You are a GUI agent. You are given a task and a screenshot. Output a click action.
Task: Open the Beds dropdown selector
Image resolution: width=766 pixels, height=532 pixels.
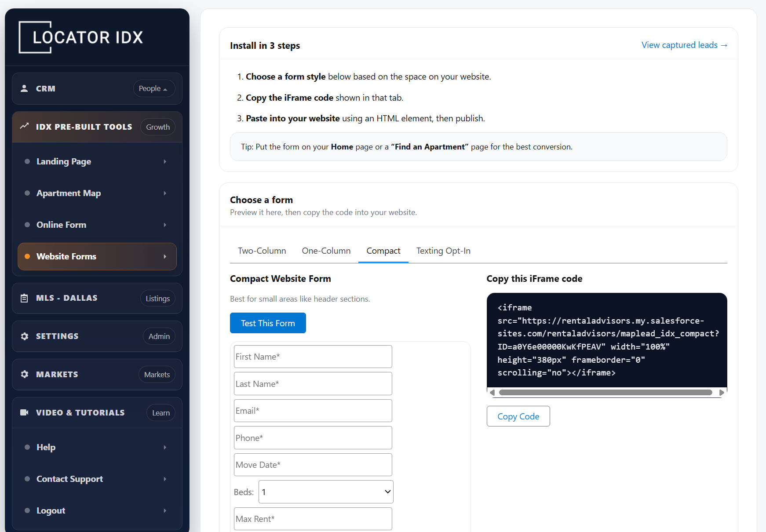click(x=326, y=492)
